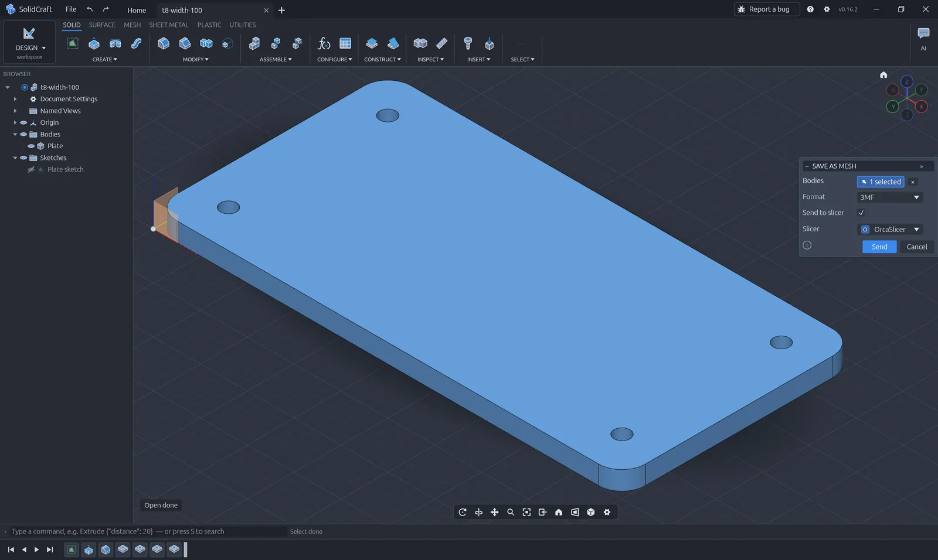Click the Report a bug button
The image size is (938, 560).
coord(767,9)
